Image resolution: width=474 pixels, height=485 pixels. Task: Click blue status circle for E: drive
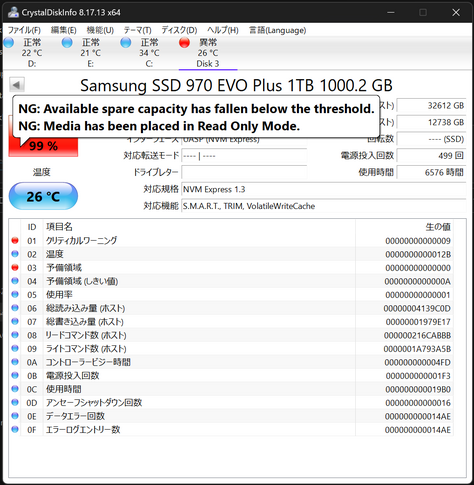[67, 43]
